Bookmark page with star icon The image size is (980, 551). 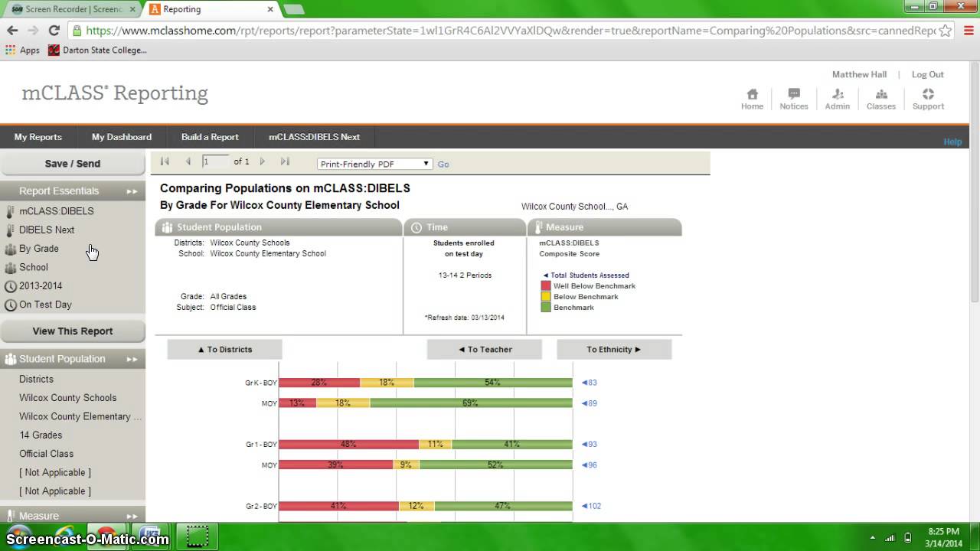pos(946,31)
